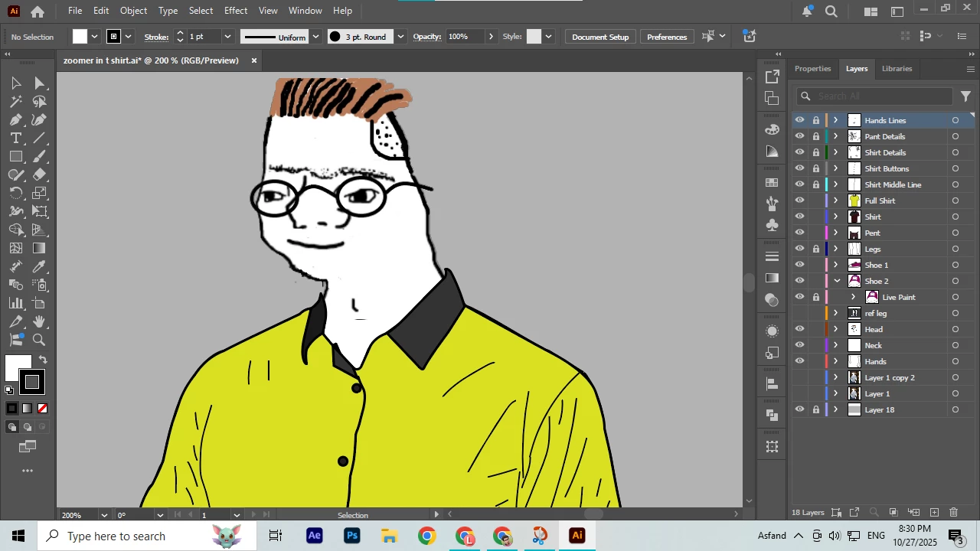Viewport: 980px width, 551px height.
Task: Click Delete Selection trash icon in Layers
Action: [x=954, y=512]
